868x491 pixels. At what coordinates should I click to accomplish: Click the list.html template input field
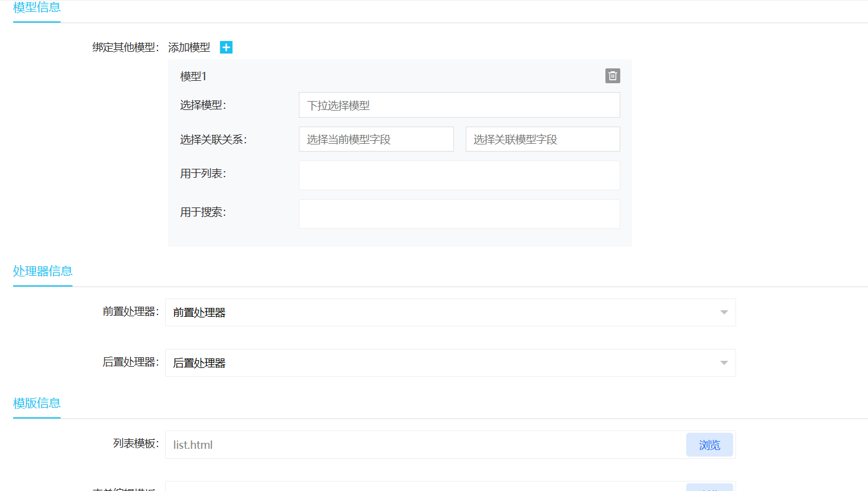[x=425, y=445]
